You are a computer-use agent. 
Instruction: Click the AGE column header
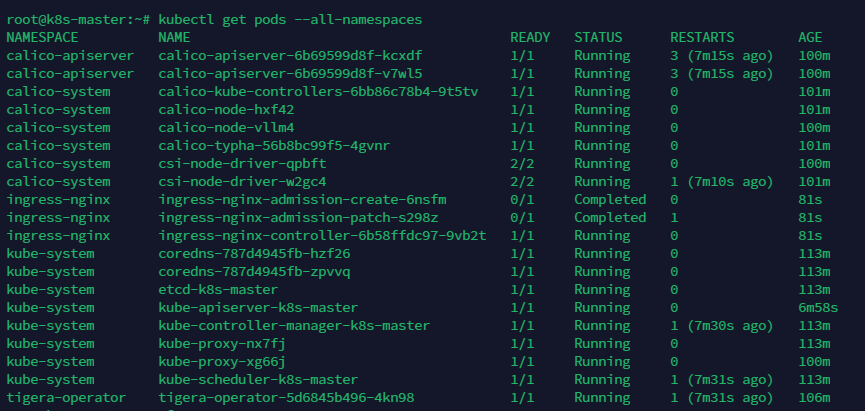[x=810, y=38]
